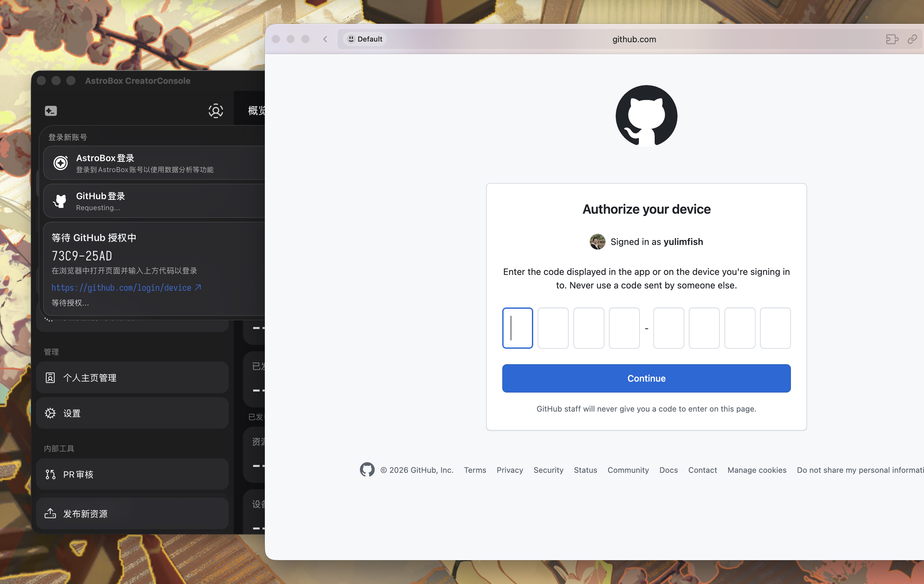Focus the eighth device code box

(x=775, y=328)
